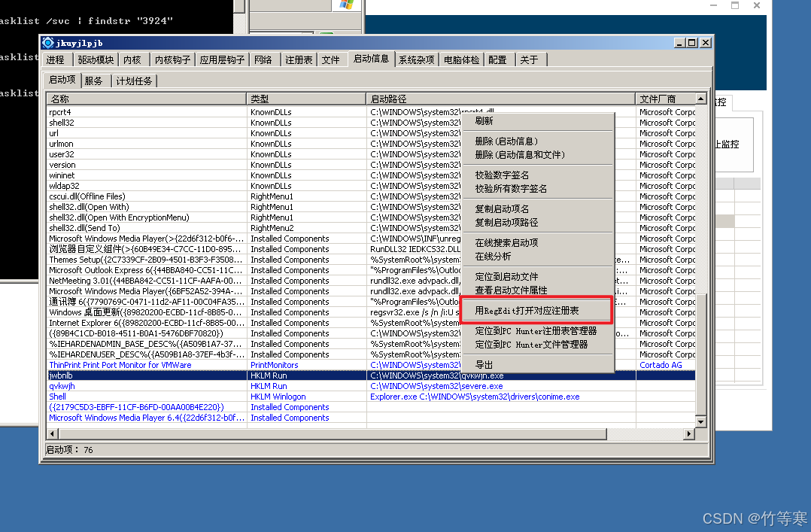Select the qvkwjh HKLM Run entry
811x532 pixels.
pos(62,386)
